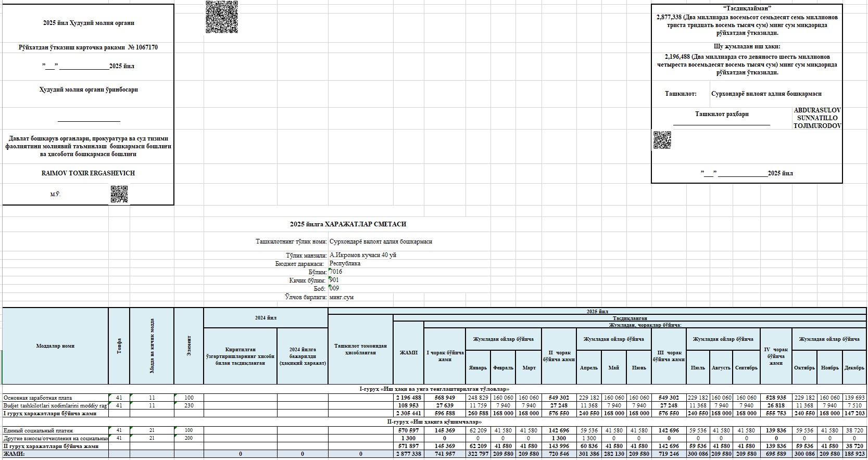Click 'IV чорак бўйича жами' header

[x=776, y=356]
